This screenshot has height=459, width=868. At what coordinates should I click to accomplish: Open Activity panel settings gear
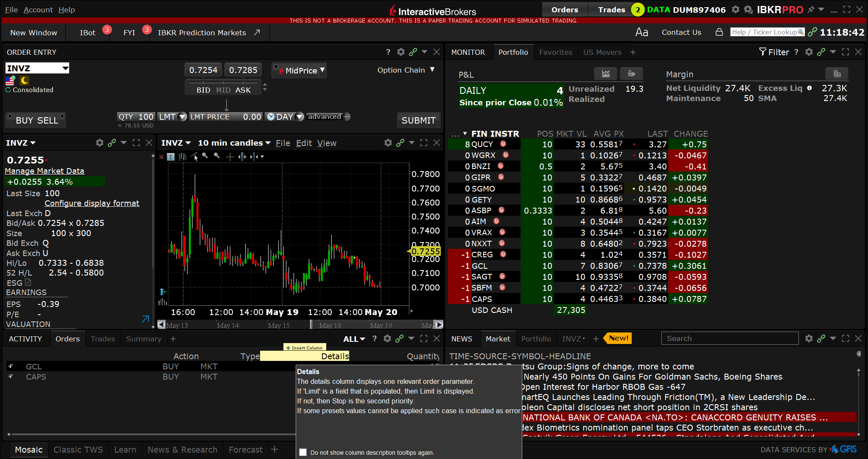[387, 338]
